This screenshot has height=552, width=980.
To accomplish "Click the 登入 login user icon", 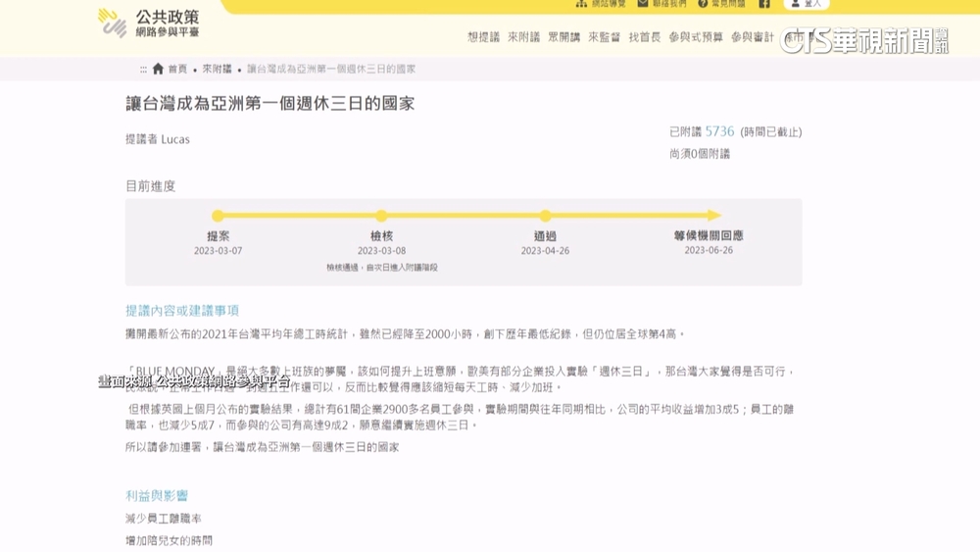I will [x=796, y=4].
